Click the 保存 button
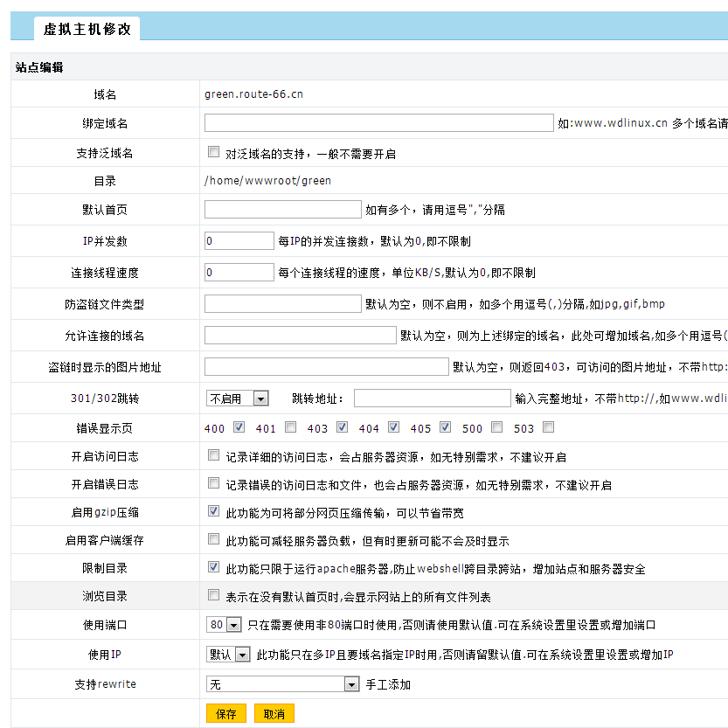 226,714
